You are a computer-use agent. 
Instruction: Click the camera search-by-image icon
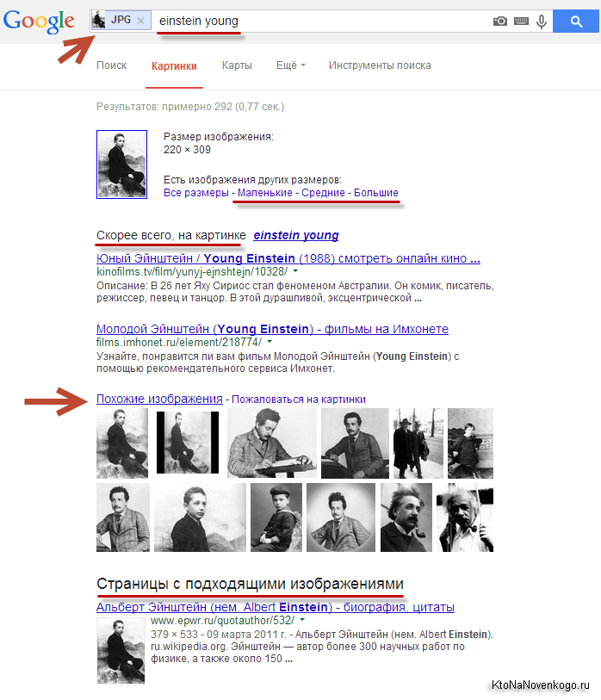tap(499, 21)
